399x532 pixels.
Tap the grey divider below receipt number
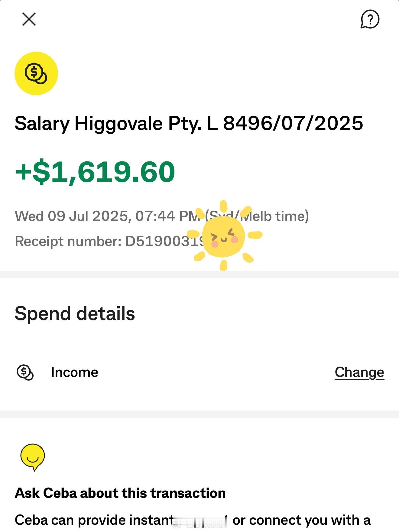click(x=199, y=274)
